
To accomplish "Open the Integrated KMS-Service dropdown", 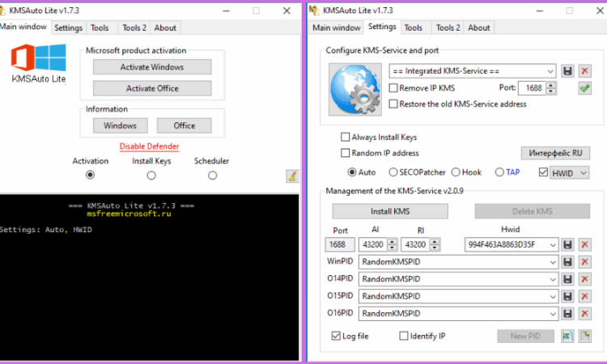I will (550, 71).
